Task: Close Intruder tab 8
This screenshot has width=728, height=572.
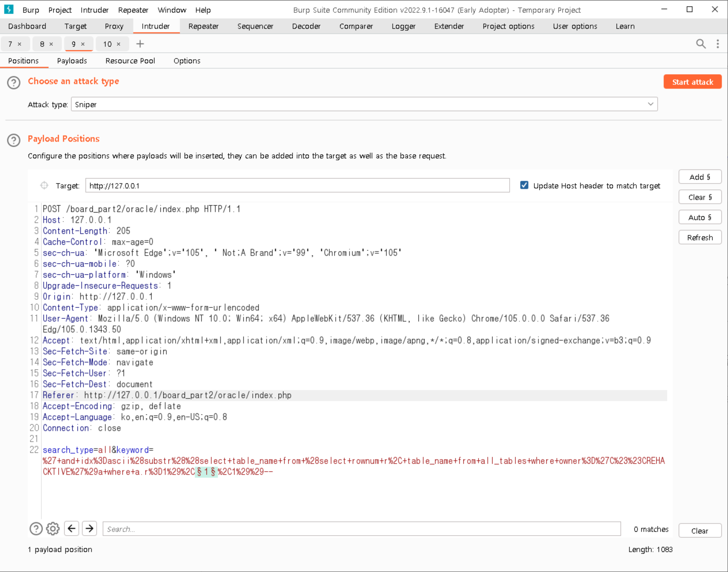Action: (51, 44)
